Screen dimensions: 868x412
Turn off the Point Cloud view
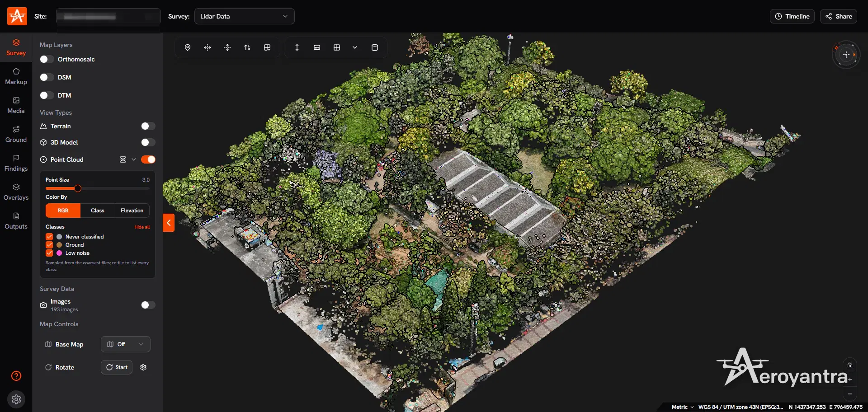[x=148, y=159]
